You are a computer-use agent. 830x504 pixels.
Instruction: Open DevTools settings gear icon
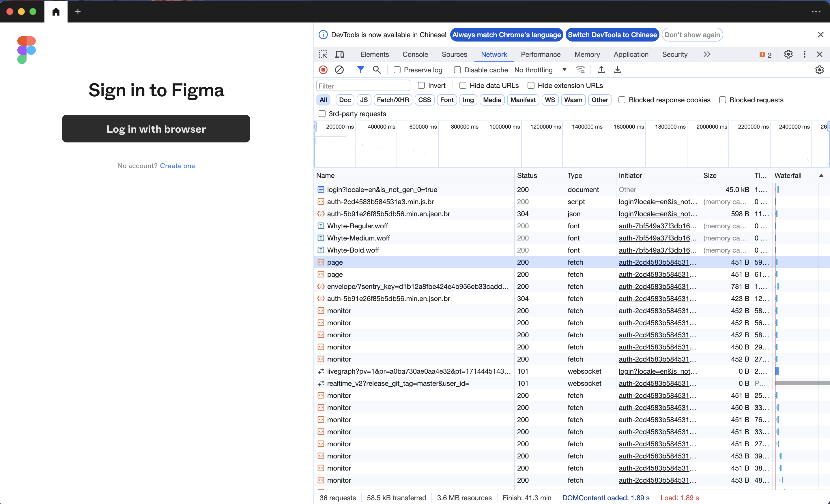(x=788, y=54)
